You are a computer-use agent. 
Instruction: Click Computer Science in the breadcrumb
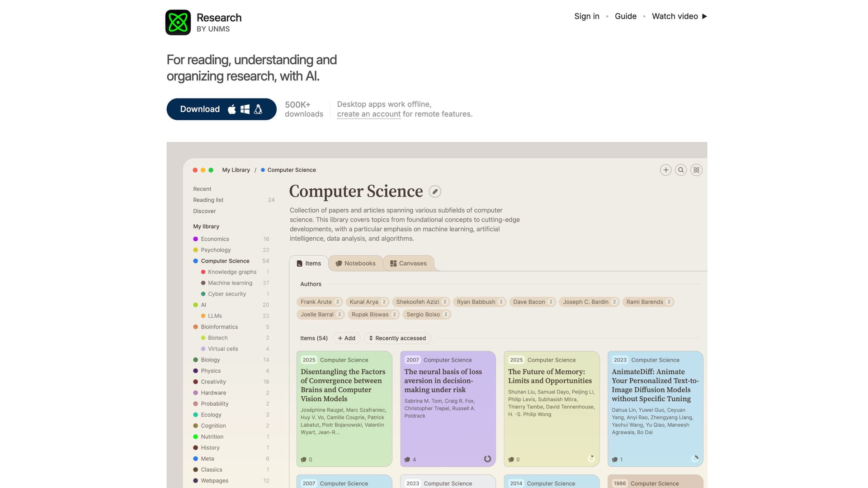(288, 170)
